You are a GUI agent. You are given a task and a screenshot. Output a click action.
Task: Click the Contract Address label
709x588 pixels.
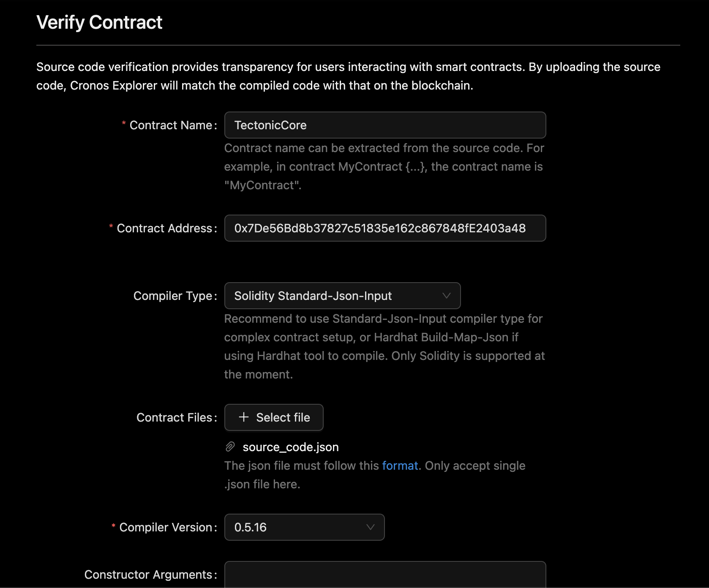coord(164,228)
